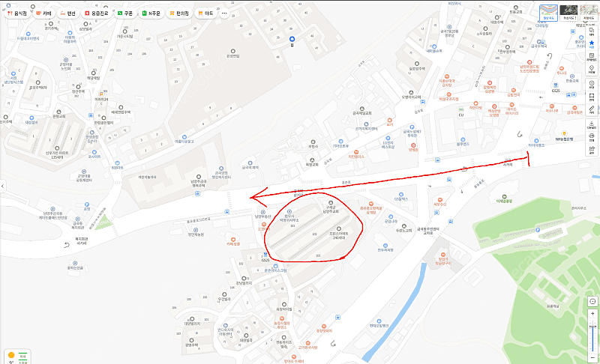Select the area measurement tool

(x=592, y=97)
